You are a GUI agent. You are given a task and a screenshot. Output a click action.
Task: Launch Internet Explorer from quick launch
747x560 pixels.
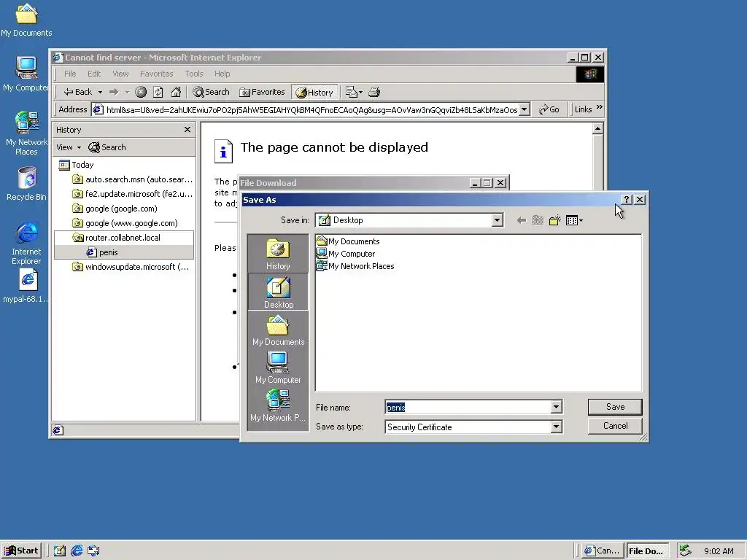77,551
